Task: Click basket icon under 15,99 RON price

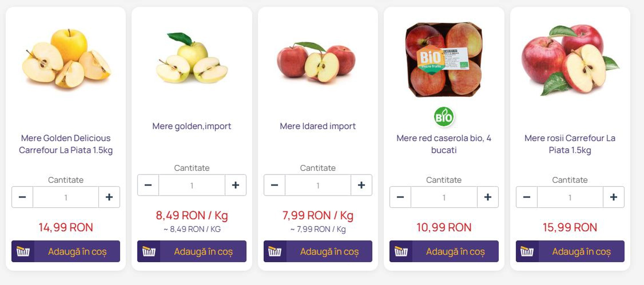Action: point(527,252)
